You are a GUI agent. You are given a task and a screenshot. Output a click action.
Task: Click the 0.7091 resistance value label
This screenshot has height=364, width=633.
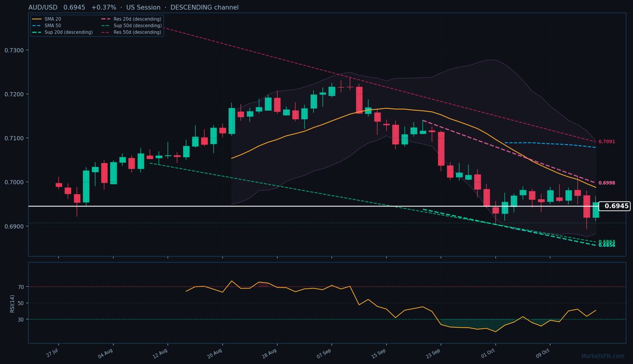tap(607, 142)
